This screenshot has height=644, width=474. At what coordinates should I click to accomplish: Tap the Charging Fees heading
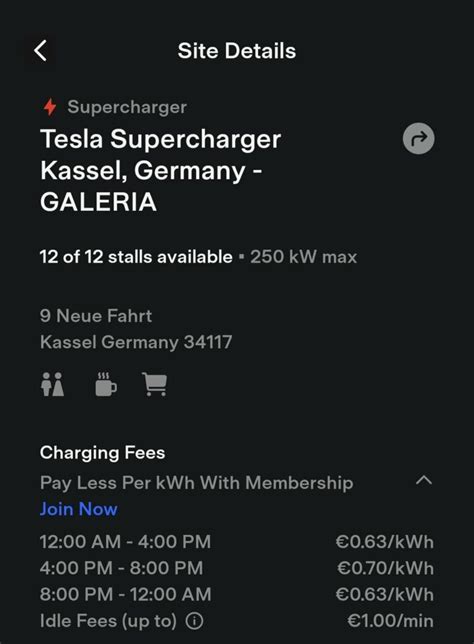(102, 453)
